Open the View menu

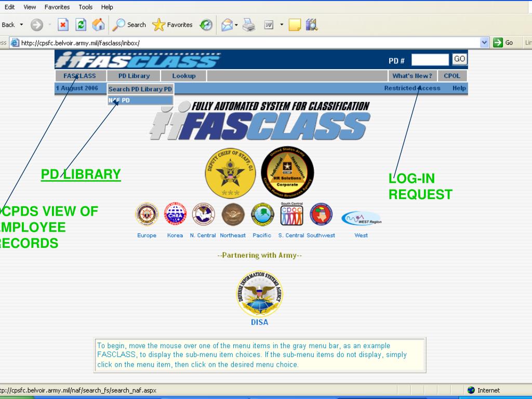(x=30, y=7)
